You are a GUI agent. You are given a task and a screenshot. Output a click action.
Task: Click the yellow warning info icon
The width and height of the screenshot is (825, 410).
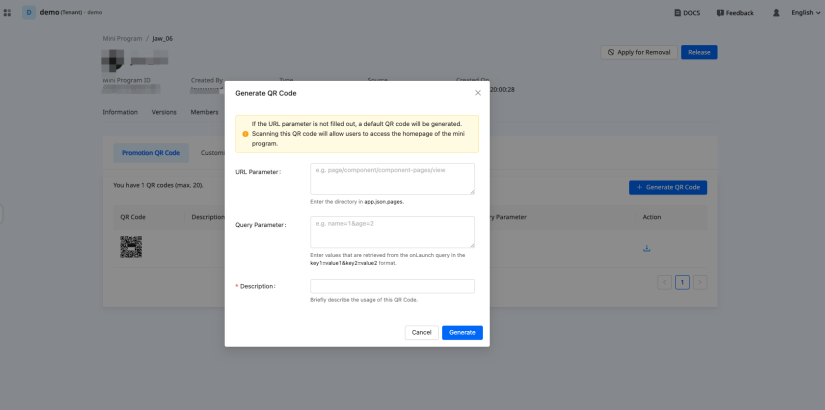[245, 134]
